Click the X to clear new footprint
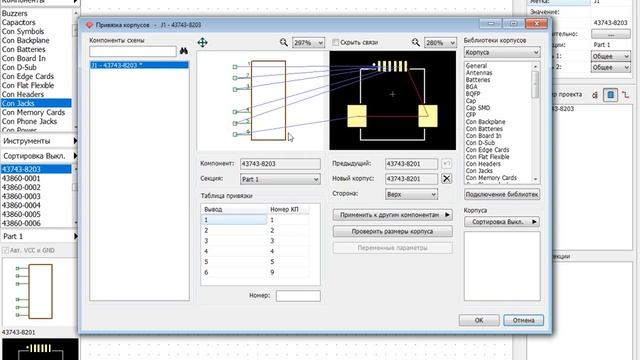 [447, 178]
